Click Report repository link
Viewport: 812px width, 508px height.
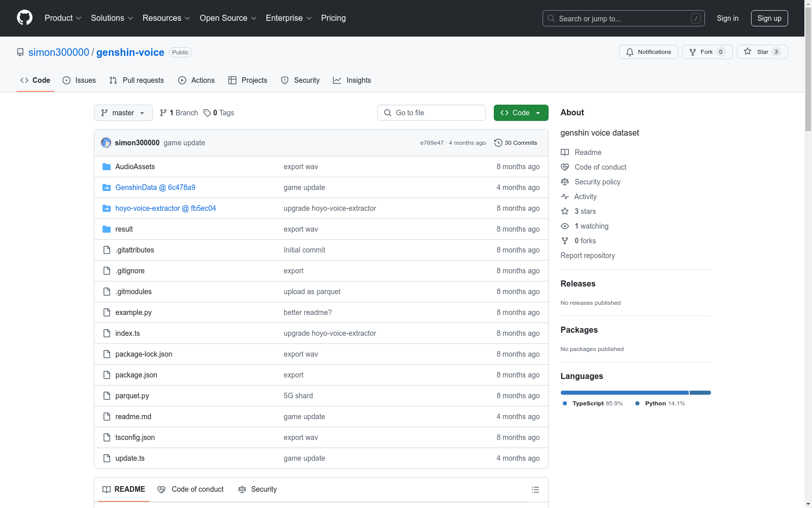click(588, 256)
